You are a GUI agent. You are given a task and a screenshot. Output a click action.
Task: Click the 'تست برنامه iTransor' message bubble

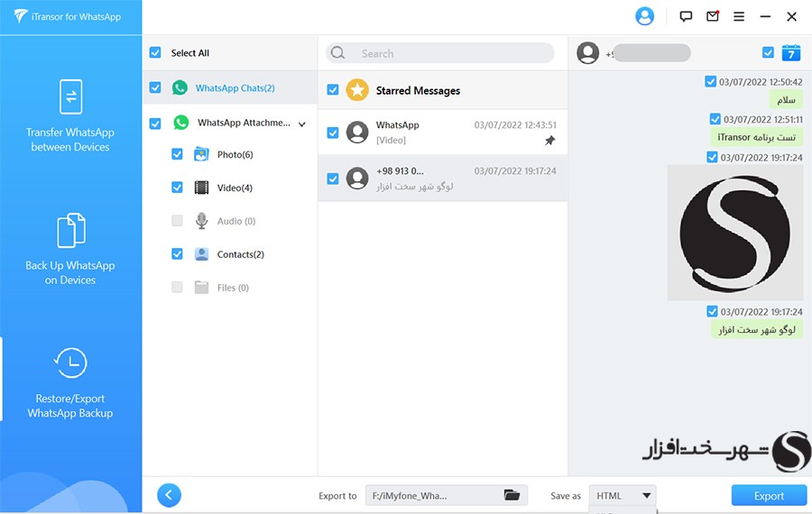pos(757,137)
